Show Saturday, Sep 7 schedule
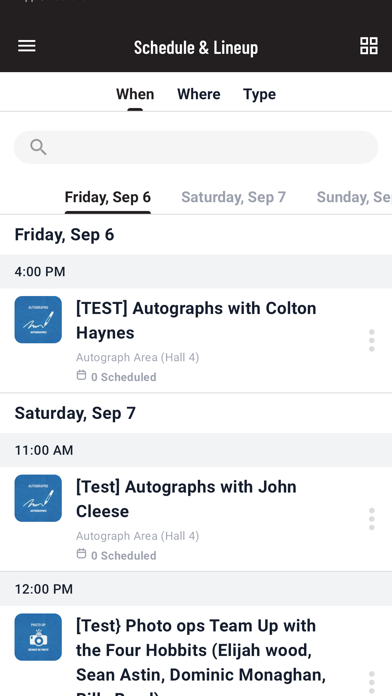Screen dimensions: 392x696 (234, 197)
